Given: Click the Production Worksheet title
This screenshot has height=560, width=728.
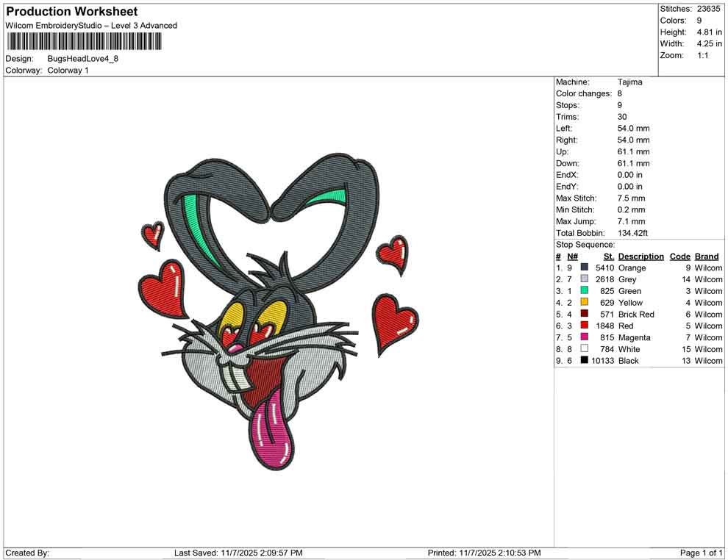Looking at the screenshot, I should (71, 11).
